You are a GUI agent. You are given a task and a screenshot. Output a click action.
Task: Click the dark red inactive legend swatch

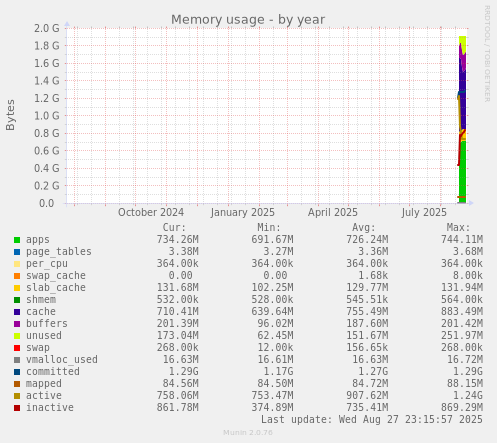point(17,408)
